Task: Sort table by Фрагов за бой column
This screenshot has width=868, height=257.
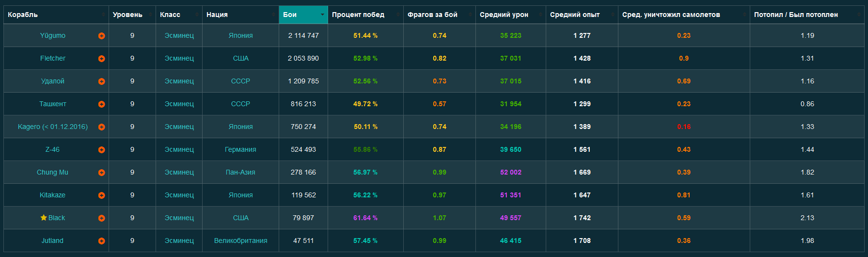Action: click(440, 15)
